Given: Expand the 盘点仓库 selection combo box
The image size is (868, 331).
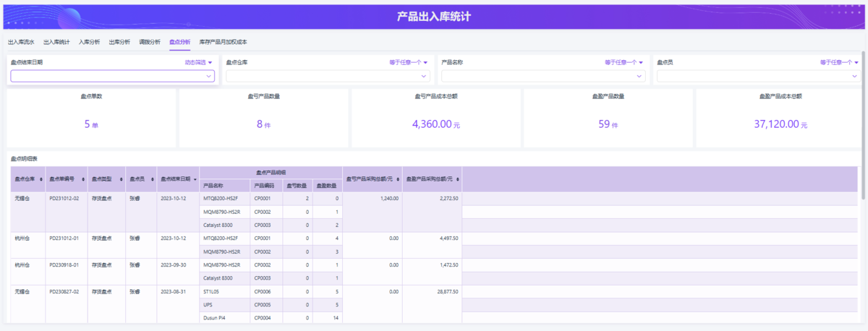Looking at the screenshot, I should tap(329, 76).
